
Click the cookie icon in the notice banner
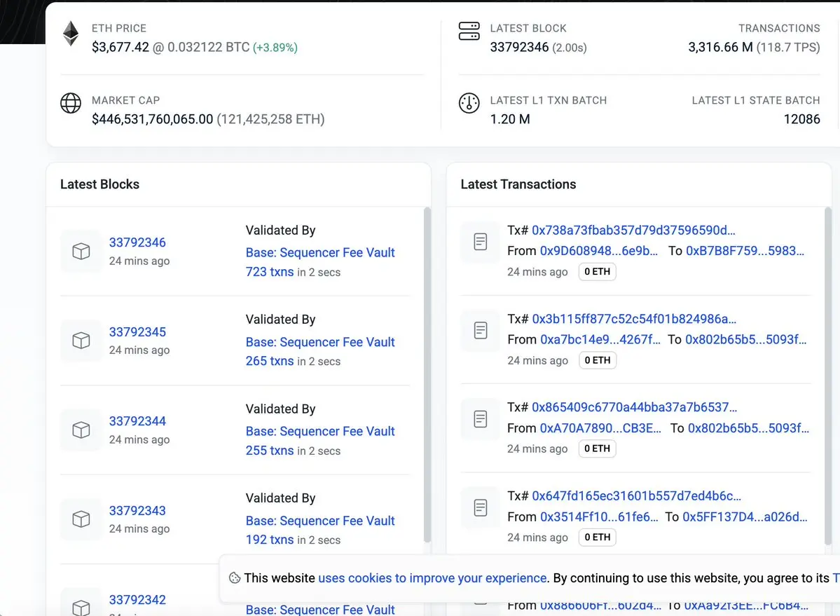point(235,578)
